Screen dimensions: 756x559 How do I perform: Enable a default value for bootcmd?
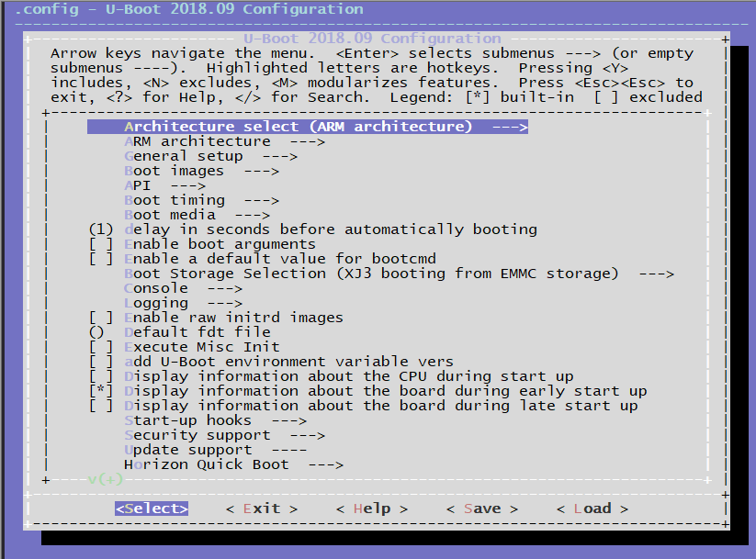263,259
